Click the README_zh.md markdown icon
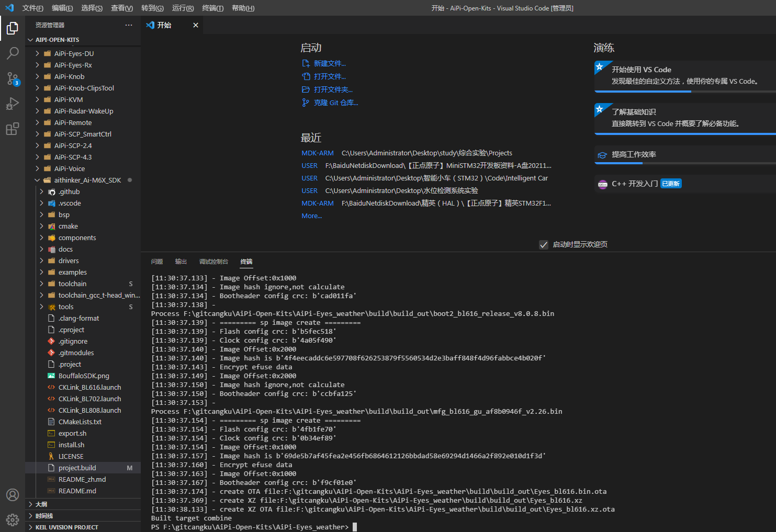776x532 pixels. pos(51,480)
